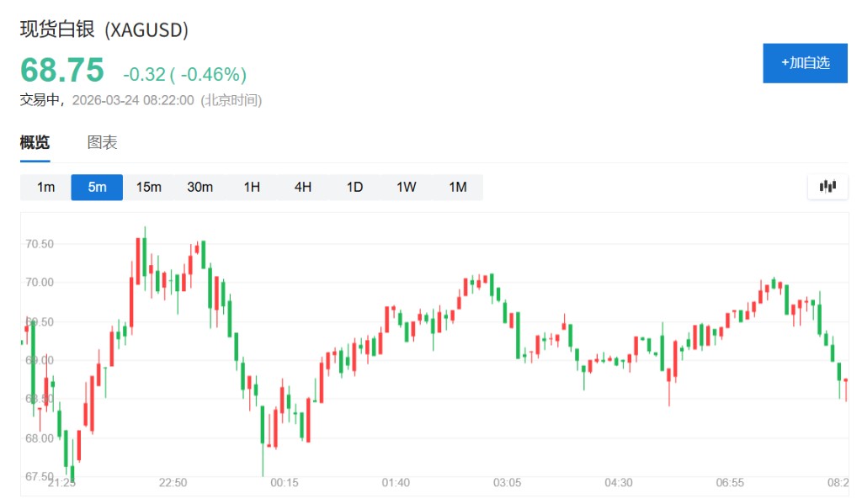Click the -0.32 (-0.46%) change value

coord(184,74)
